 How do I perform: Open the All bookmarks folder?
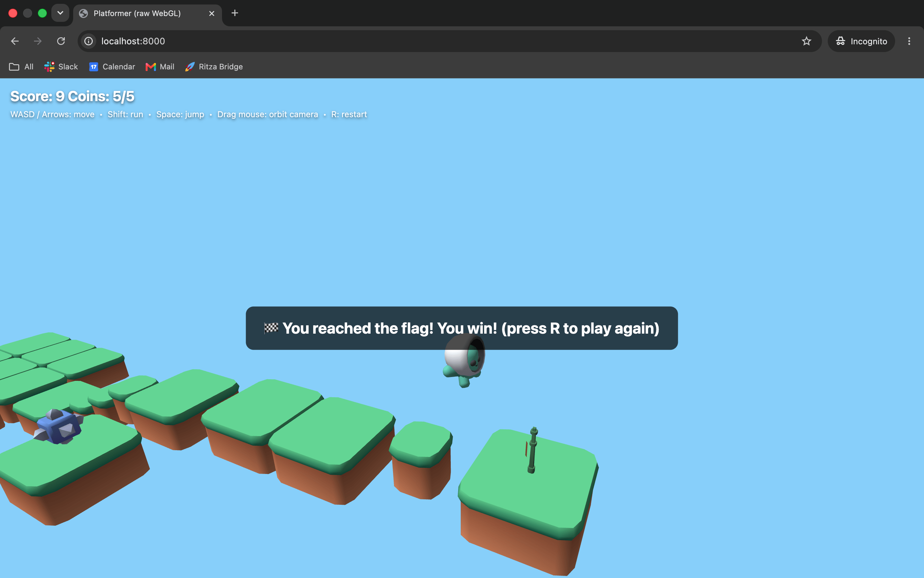(x=21, y=66)
